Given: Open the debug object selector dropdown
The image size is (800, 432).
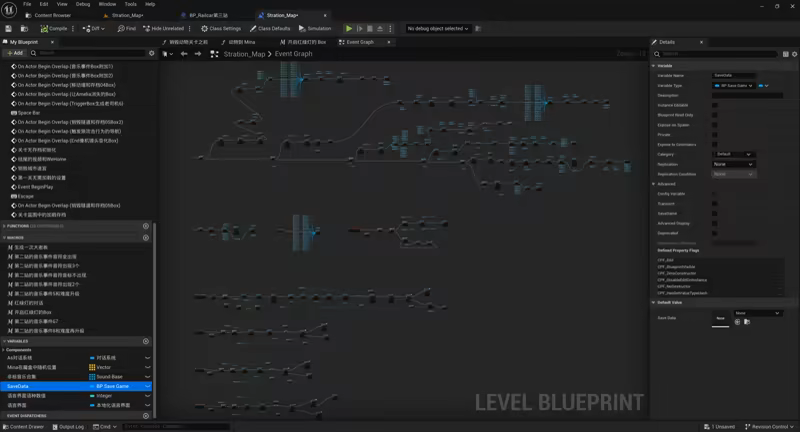Looking at the screenshot, I should pos(438,29).
